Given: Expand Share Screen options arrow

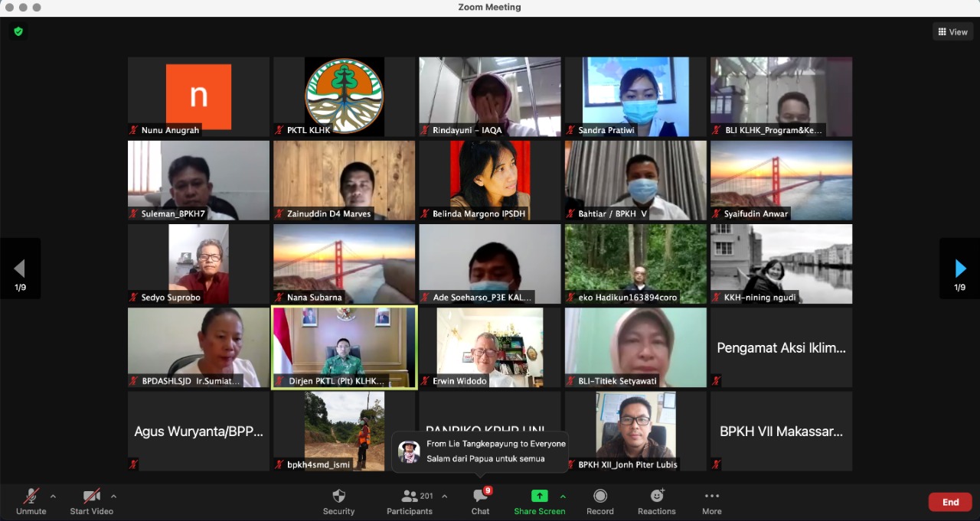Looking at the screenshot, I should 563,496.
